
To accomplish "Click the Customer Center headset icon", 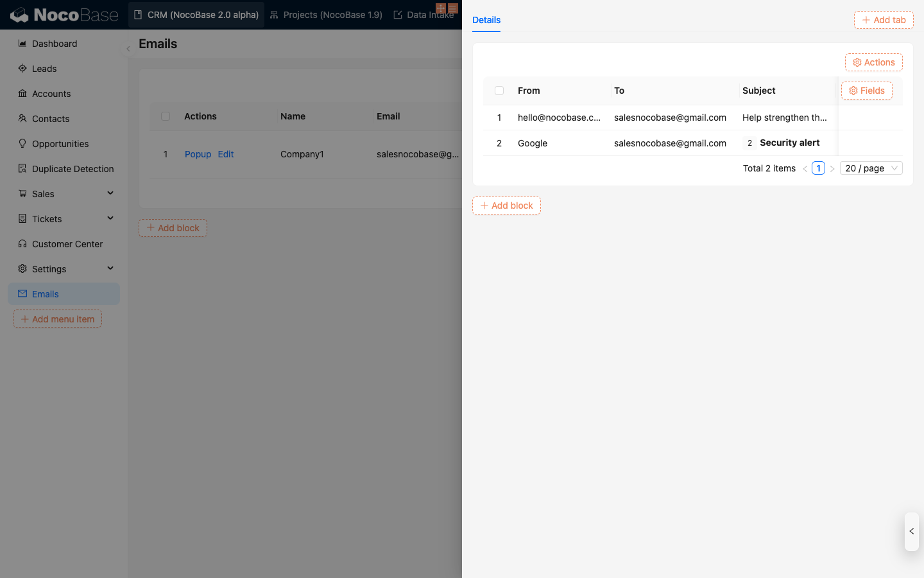I will pos(22,244).
